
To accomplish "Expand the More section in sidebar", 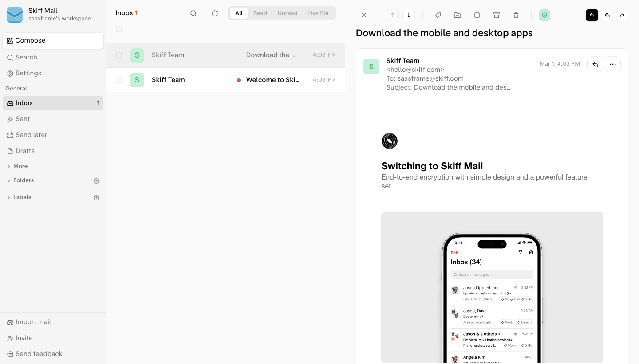I will 18,166.
